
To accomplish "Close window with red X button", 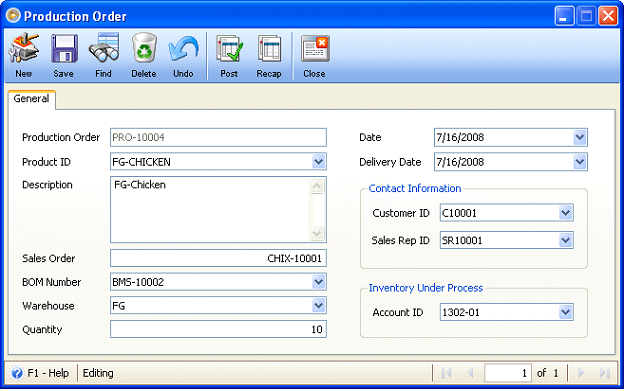I will [x=608, y=16].
